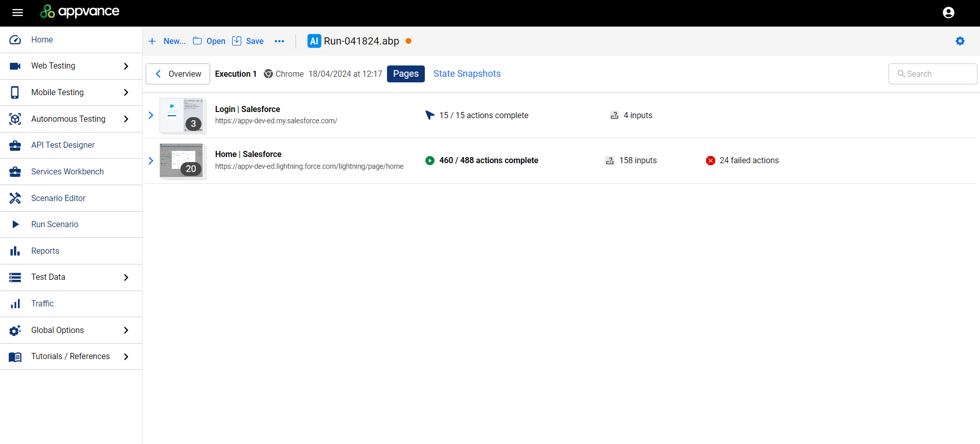Open the Login page thumbnail with badge 3
The width and height of the screenshot is (980, 444).
click(182, 116)
